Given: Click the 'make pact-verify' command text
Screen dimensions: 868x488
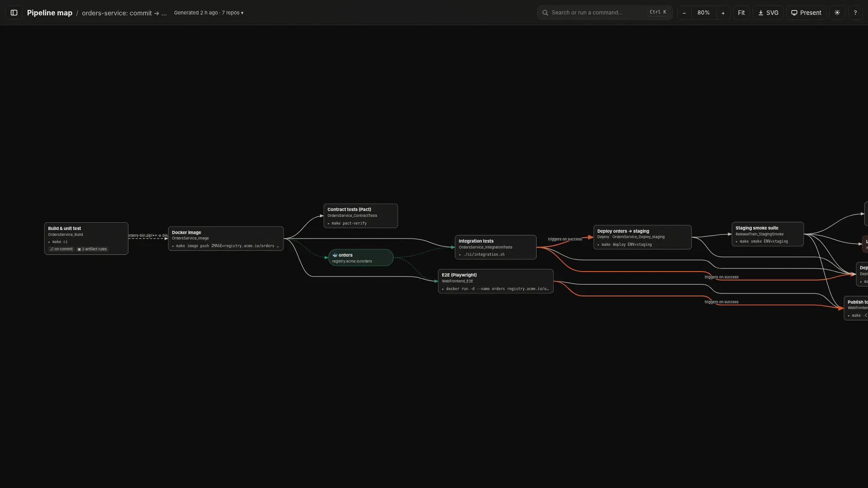Looking at the screenshot, I should [349, 223].
